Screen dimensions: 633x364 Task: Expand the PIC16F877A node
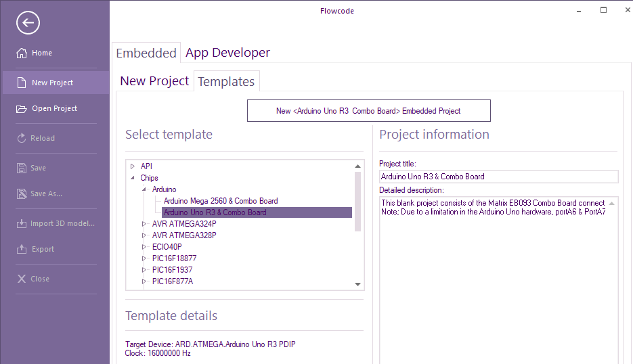pyautogui.click(x=144, y=281)
